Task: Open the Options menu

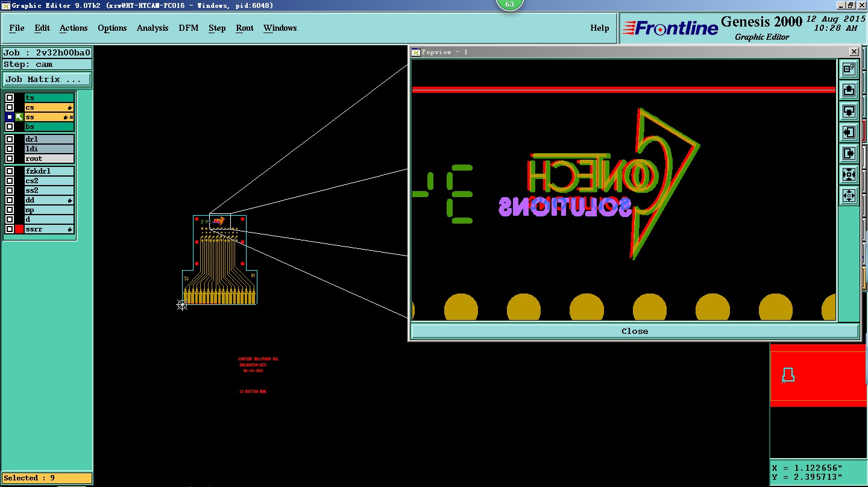Action: click(x=112, y=28)
